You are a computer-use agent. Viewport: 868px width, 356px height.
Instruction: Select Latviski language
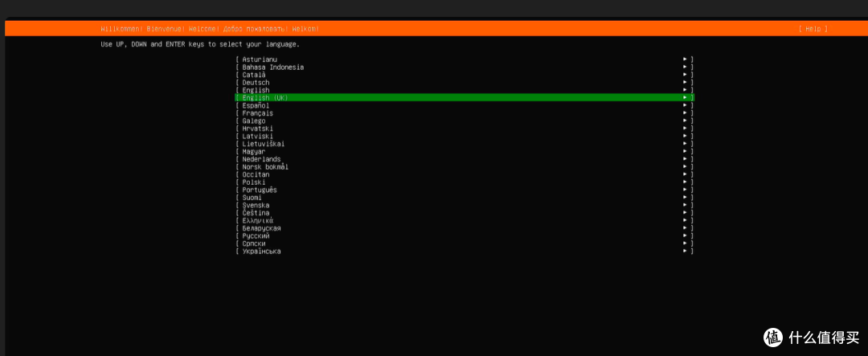(x=465, y=136)
